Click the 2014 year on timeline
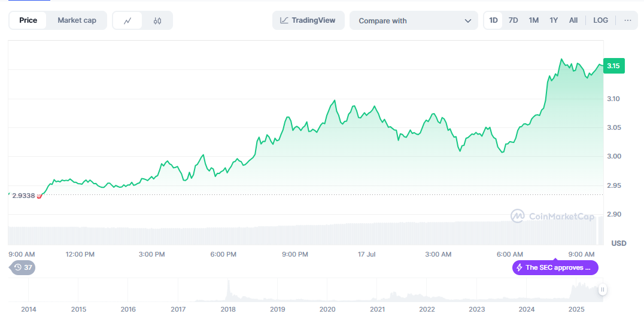 coord(28,309)
